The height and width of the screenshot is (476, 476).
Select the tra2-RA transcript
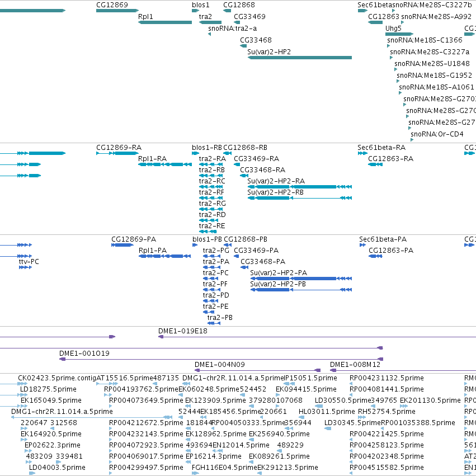pos(211,164)
